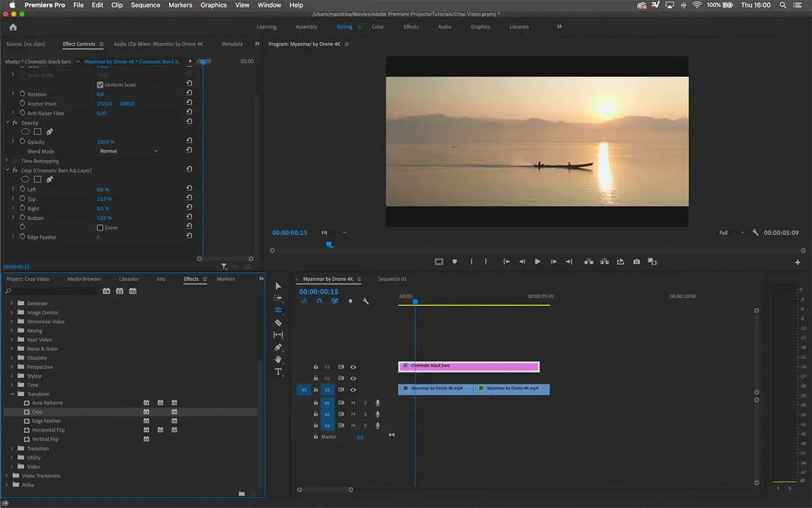Enable the Zoom checkbox under Crop
Screen dimensions: 812x508
point(100,228)
